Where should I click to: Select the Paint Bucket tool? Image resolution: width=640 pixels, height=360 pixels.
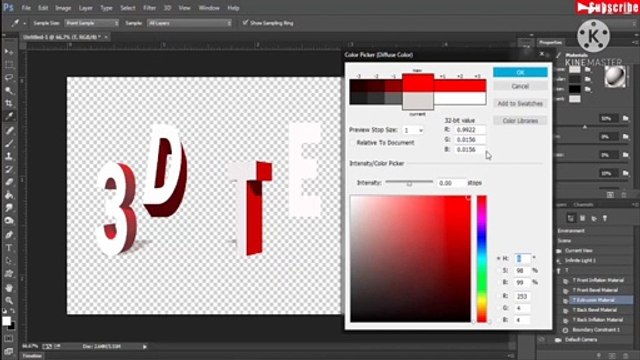pyautogui.click(x=9, y=195)
